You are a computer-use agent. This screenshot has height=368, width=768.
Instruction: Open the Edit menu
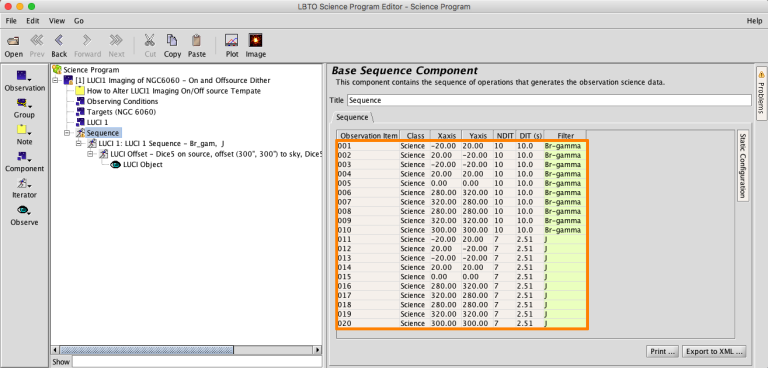tap(33, 21)
